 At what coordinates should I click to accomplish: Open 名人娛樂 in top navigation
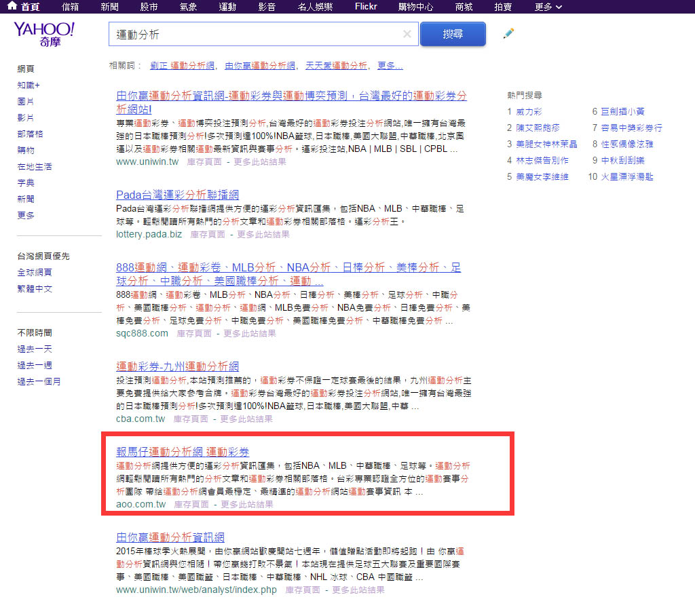[315, 7]
